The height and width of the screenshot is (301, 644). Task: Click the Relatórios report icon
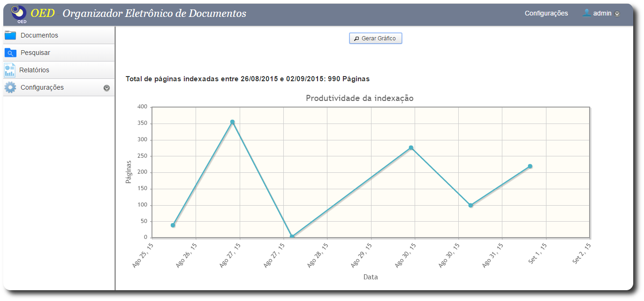click(10, 70)
